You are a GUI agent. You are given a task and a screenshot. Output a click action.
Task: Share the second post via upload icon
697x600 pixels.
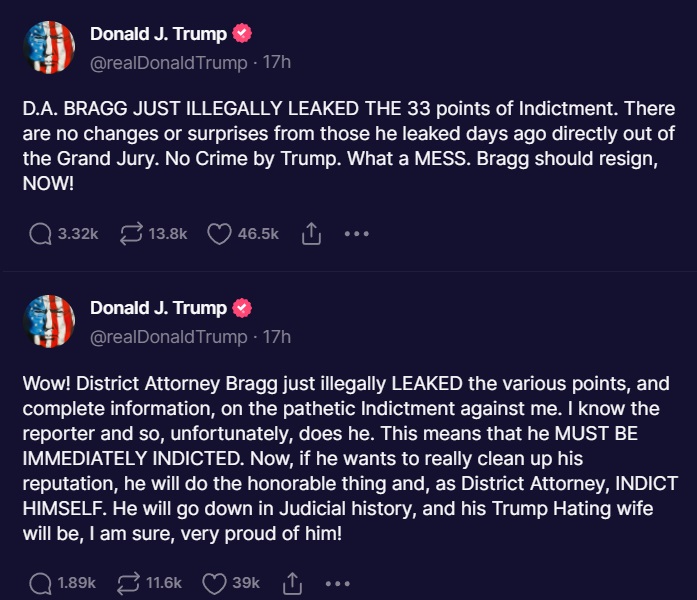[292, 583]
